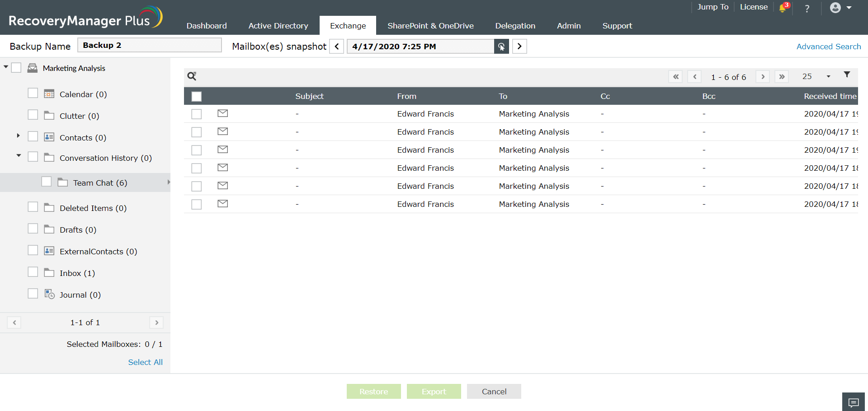Click the Restore button
This screenshot has width=868, height=411.
coord(374,392)
